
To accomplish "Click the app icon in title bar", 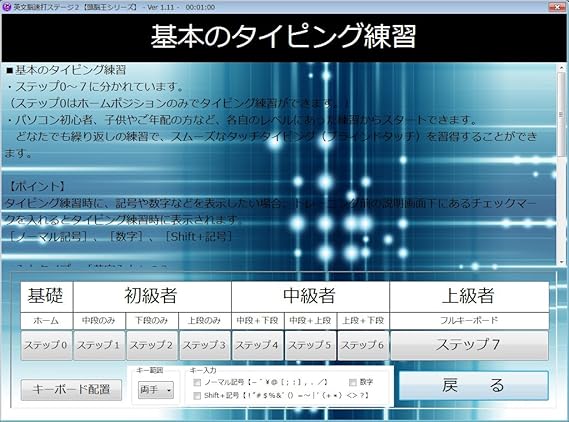I will [x=7, y=7].
